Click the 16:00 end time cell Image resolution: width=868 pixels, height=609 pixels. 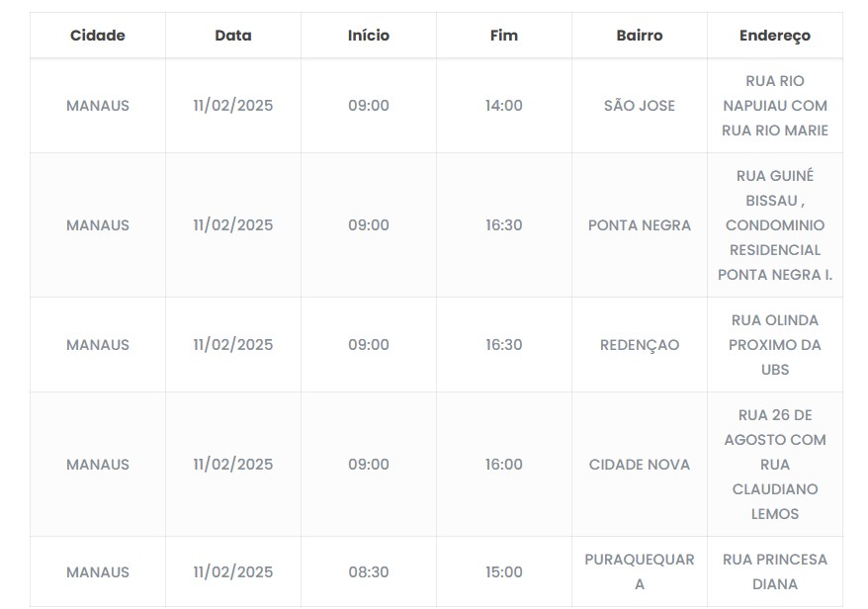tap(504, 465)
